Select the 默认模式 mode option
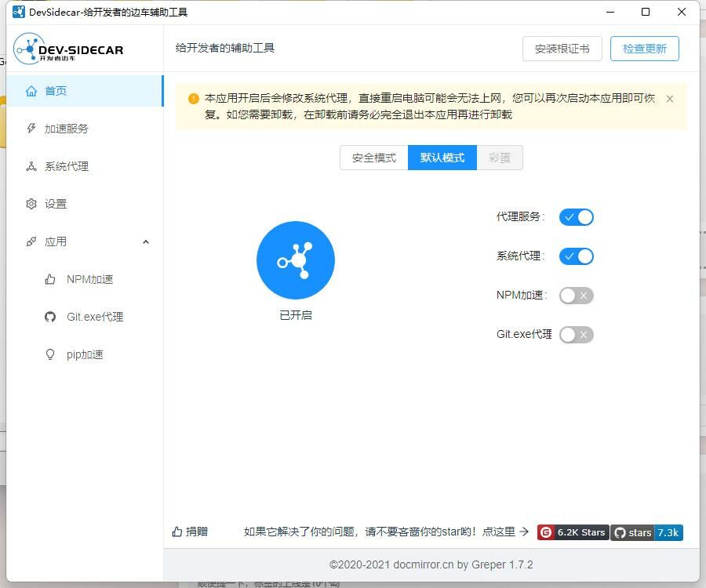The width and height of the screenshot is (706, 588). (x=442, y=158)
